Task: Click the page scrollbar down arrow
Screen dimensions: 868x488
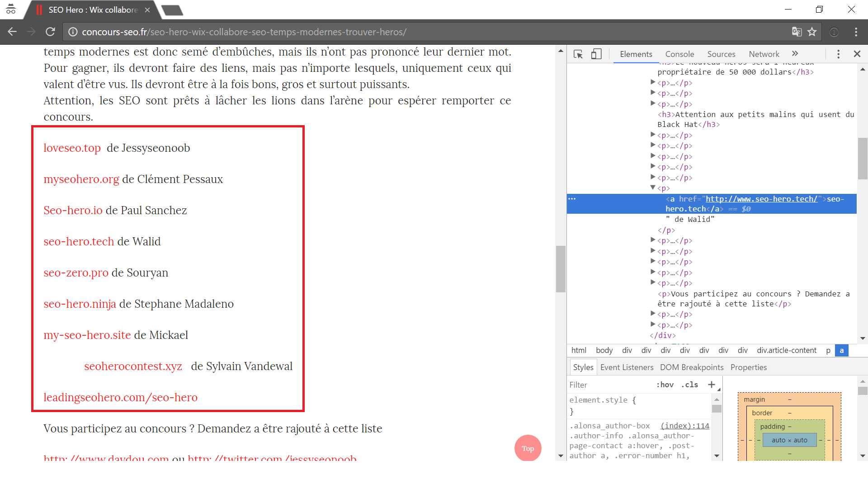Action: tap(561, 455)
